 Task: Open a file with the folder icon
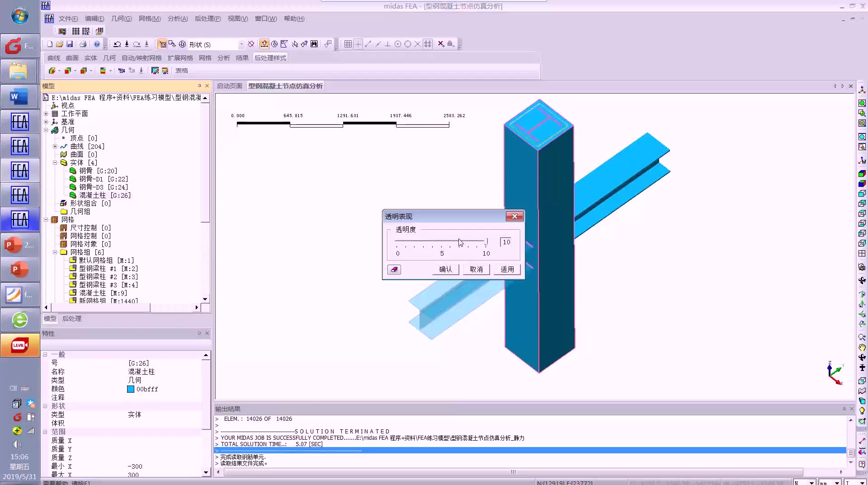(60, 44)
